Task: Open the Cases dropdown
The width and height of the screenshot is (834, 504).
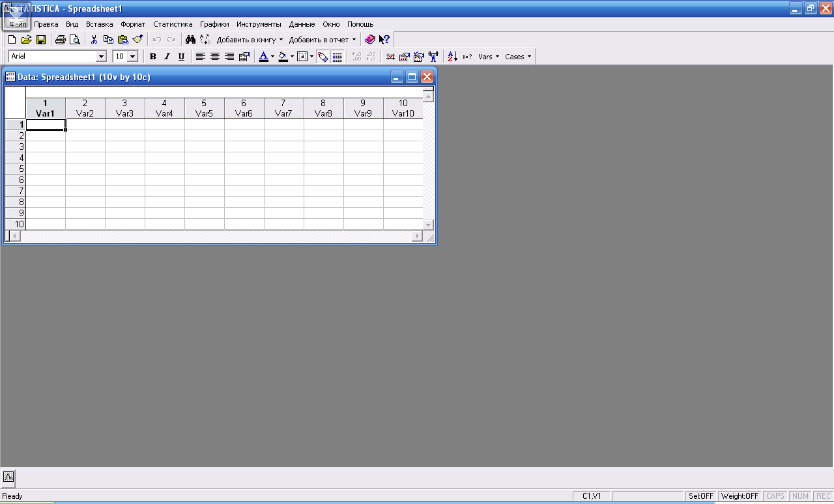Action: coord(518,57)
